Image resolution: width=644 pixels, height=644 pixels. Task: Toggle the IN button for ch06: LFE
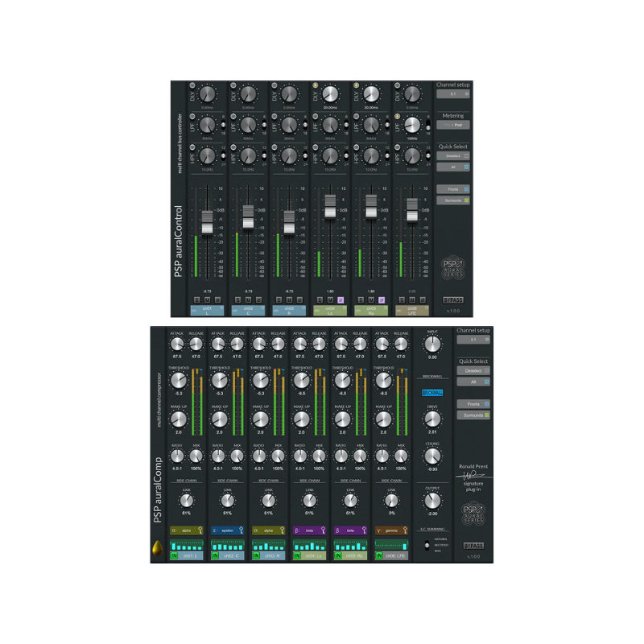pyautogui.click(x=379, y=555)
